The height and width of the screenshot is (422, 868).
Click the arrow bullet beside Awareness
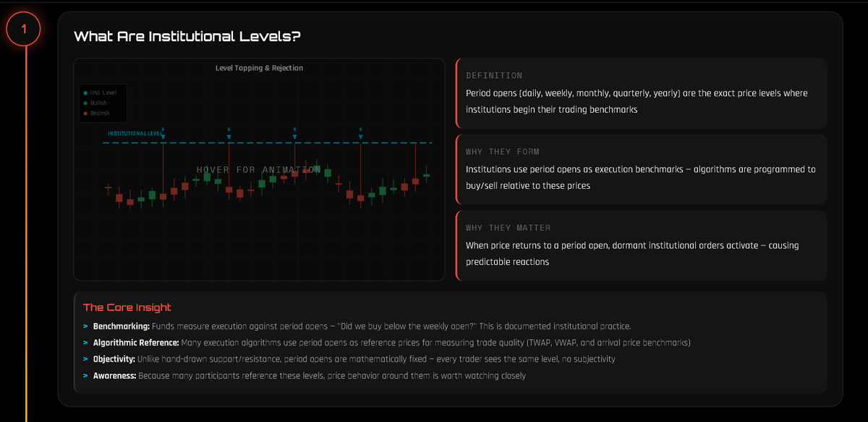(x=85, y=376)
